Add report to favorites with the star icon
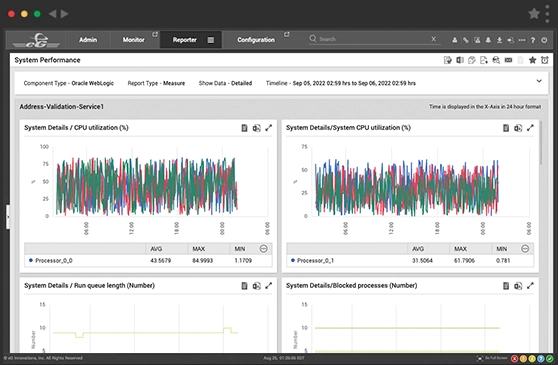This screenshot has width=558, height=365. tap(532, 60)
